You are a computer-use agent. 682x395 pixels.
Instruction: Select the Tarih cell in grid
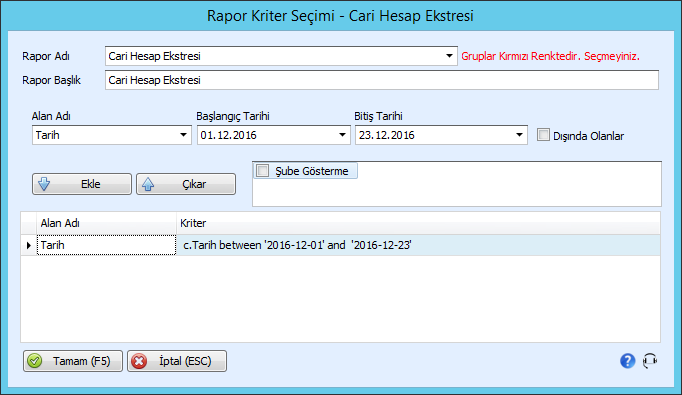click(x=107, y=245)
